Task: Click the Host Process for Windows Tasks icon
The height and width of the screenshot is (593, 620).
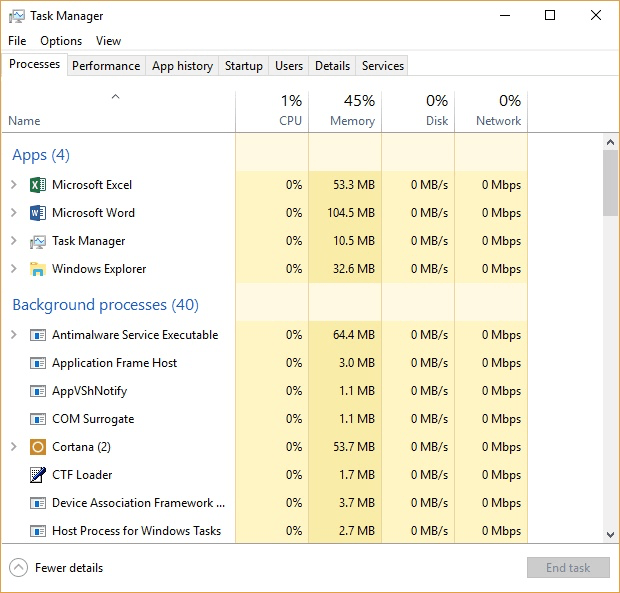Action: (38, 531)
